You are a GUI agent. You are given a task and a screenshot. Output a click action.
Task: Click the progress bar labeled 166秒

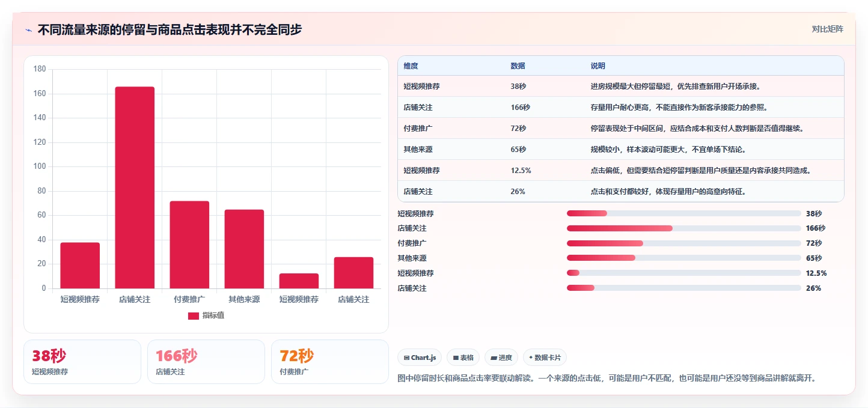(x=684, y=228)
